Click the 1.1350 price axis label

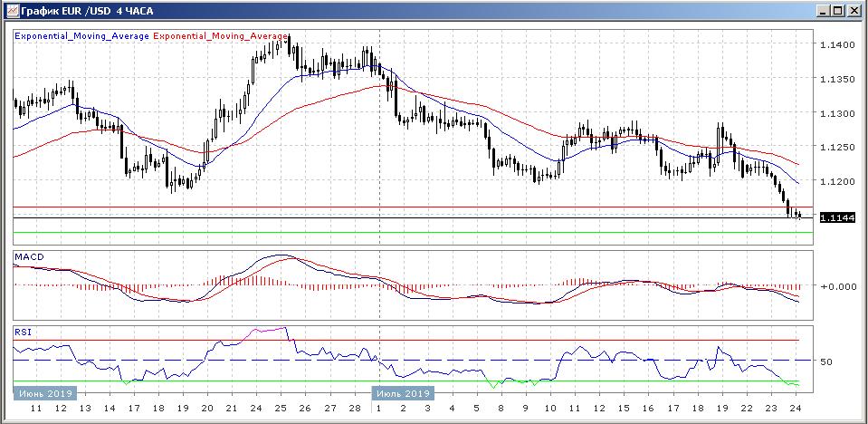click(837, 79)
